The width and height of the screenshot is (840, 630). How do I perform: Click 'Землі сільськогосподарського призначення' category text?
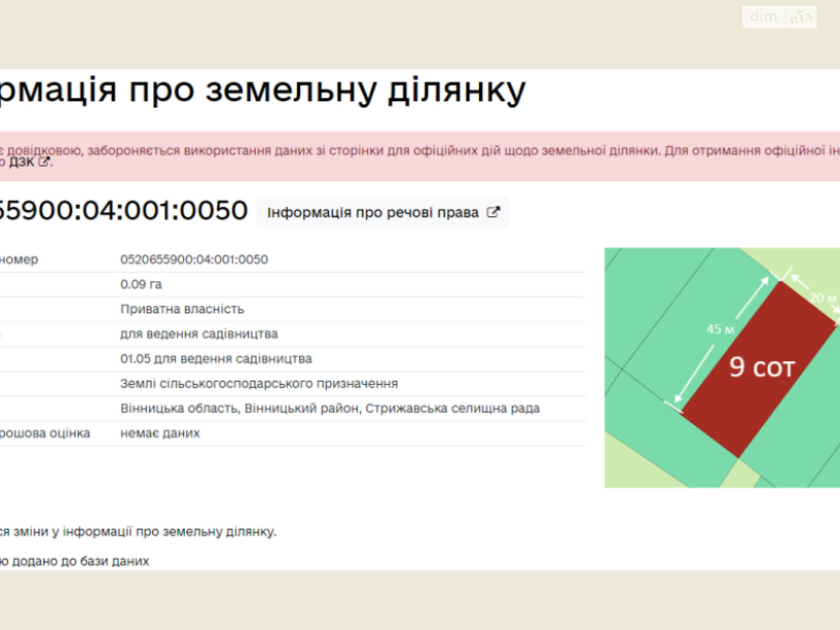point(259,384)
